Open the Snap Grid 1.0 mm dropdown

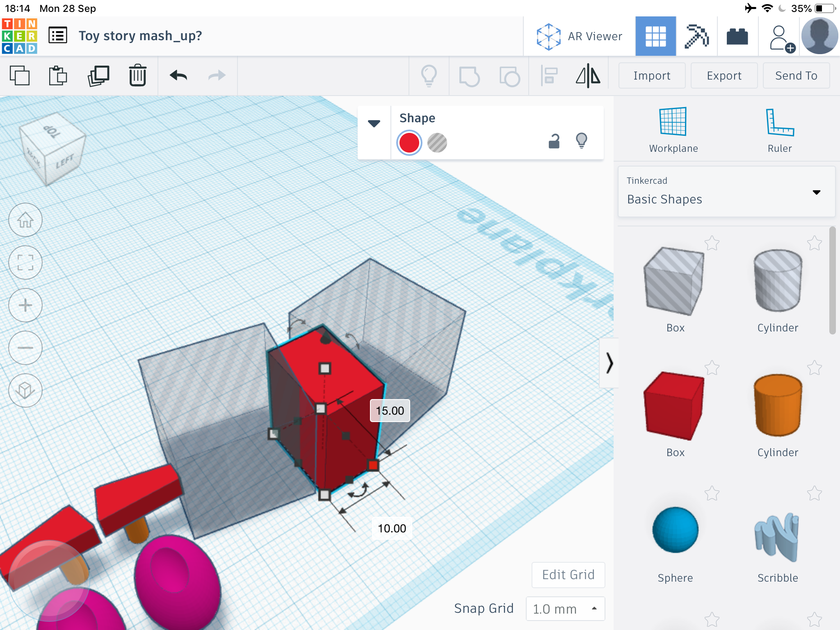(x=565, y=609)
